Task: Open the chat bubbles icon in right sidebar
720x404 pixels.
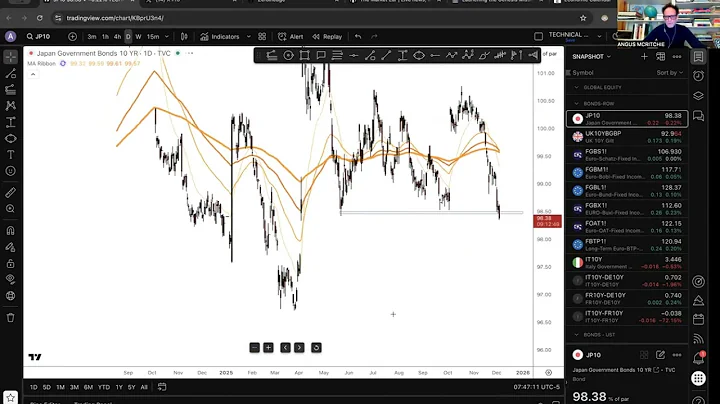Action: click(x=698, y=115)
